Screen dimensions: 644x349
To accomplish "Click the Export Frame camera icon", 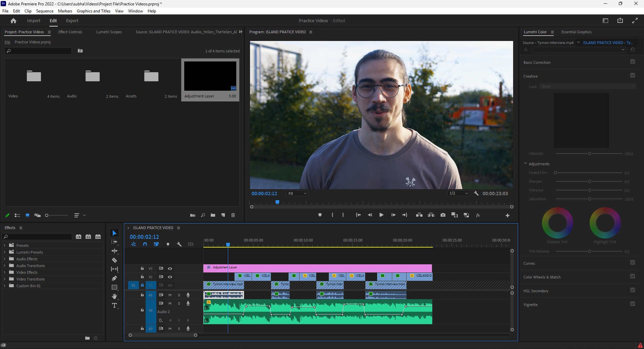I will click(443, 215).
